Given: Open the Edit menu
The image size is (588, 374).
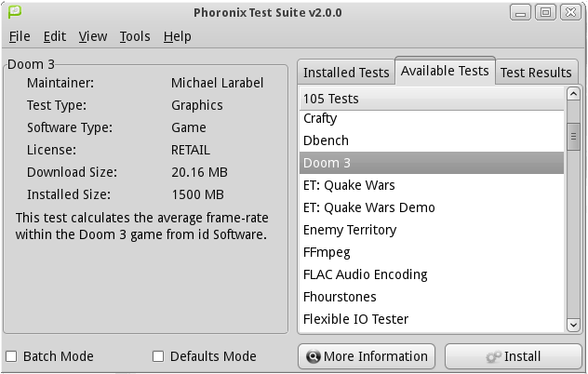Looking at the screenshot, I should pos(54,36).
